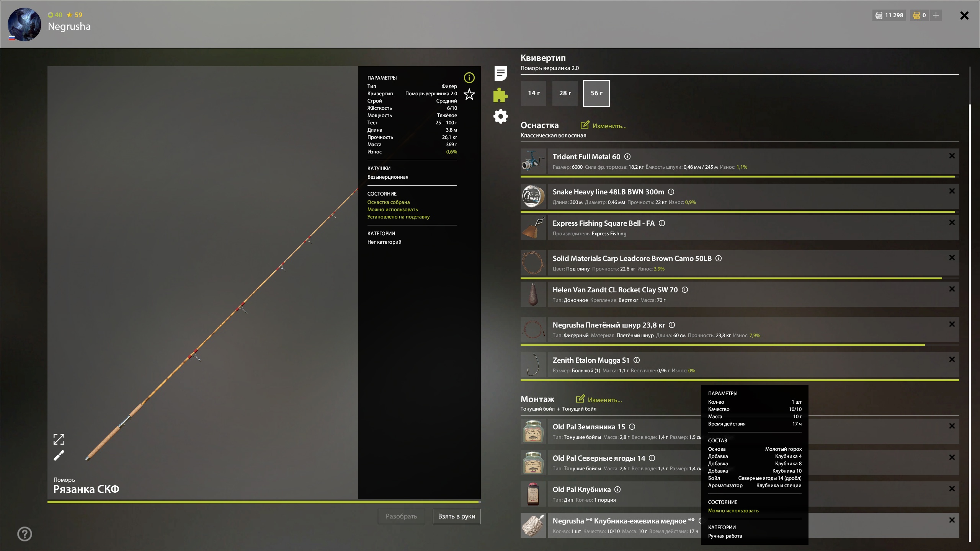980x551 pixels.
Task: Click the Разобрать button
Action: (x=401, y=516)
